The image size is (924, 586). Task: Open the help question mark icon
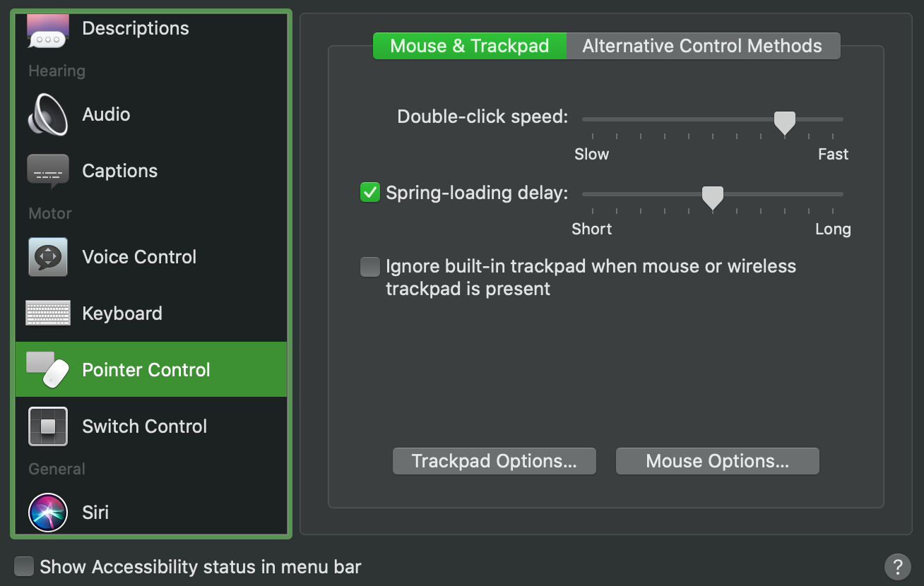(898, 566)
